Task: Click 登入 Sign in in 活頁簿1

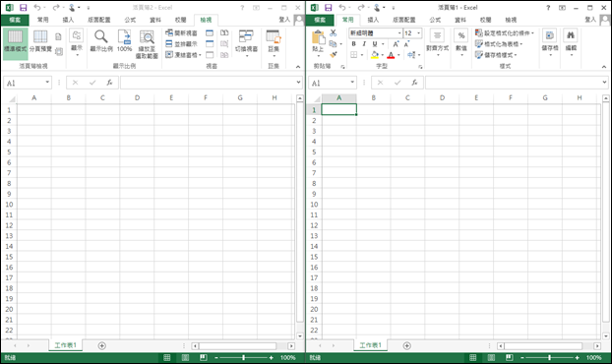Action: pos(590,20)
